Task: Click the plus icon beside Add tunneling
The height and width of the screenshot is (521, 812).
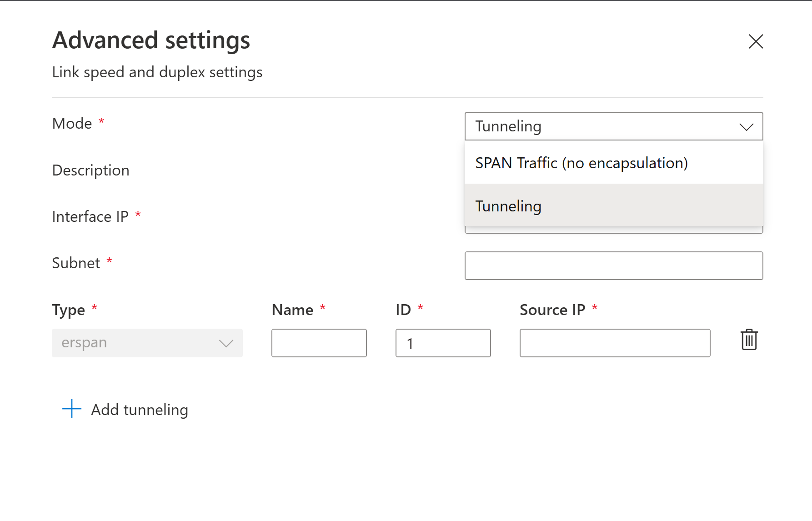Action: pos(72,409)
